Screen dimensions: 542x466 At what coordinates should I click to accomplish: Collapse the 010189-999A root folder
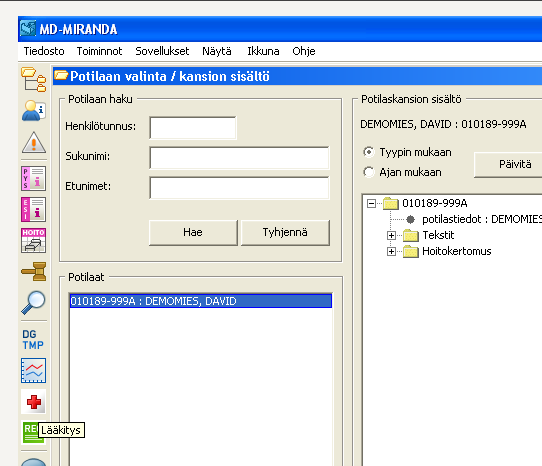click(371, 203)
